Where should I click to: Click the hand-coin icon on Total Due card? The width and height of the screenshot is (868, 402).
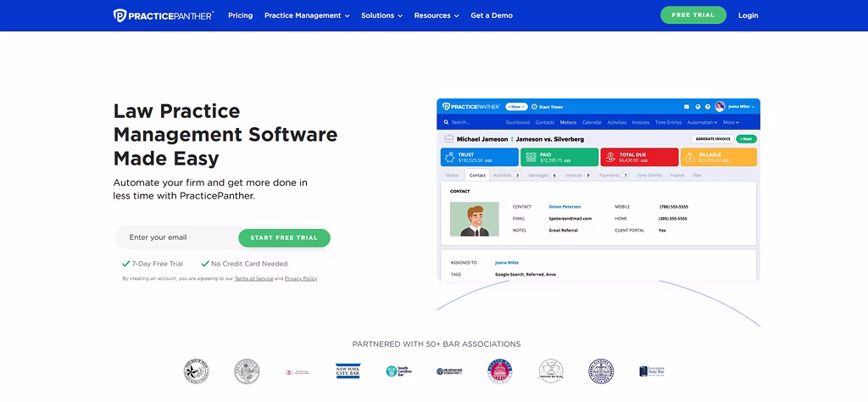click(x=610, y=157)
